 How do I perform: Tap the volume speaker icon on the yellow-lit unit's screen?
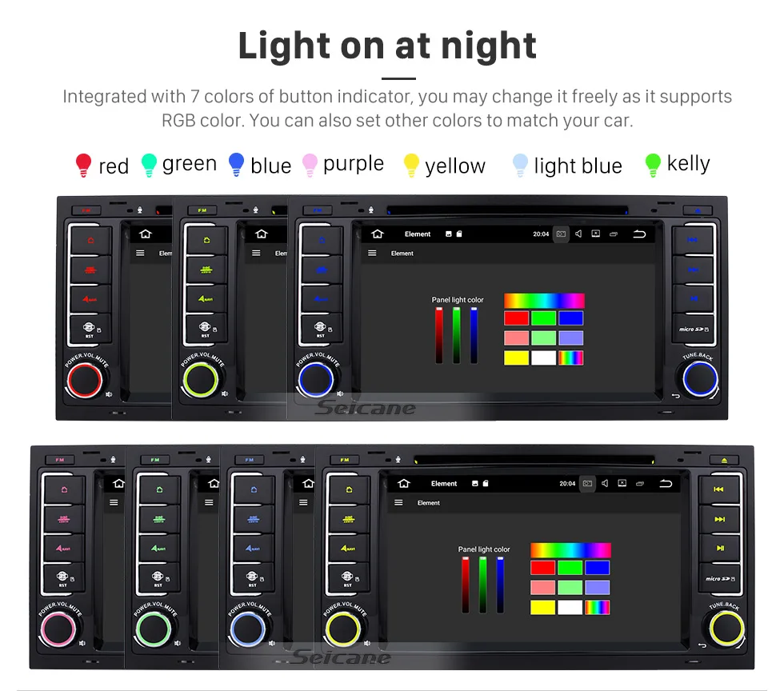coord(605,484)
